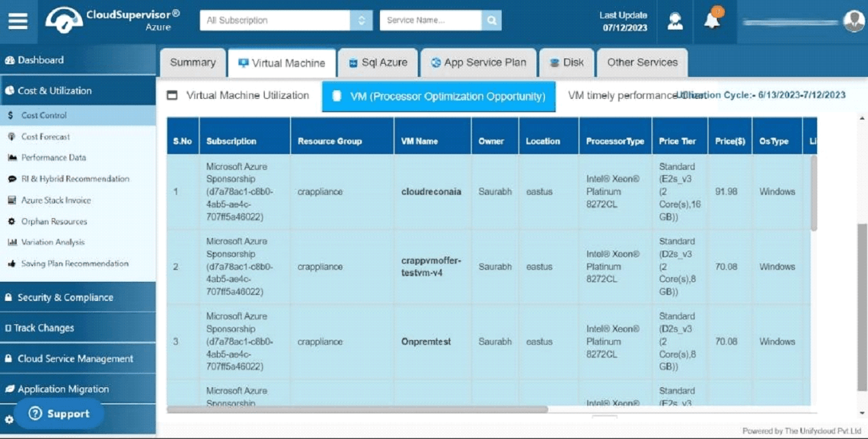Expand the Security & Compliance section

click(78, 298)
